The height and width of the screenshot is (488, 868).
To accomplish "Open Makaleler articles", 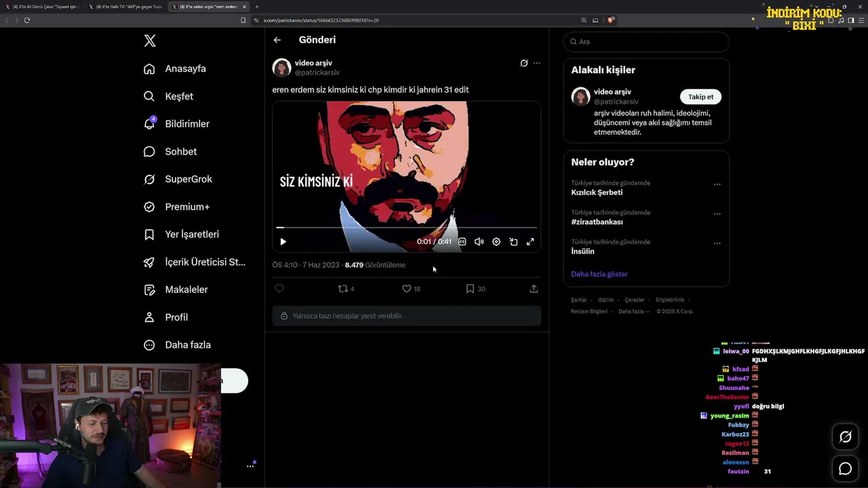I will point(176,289).
